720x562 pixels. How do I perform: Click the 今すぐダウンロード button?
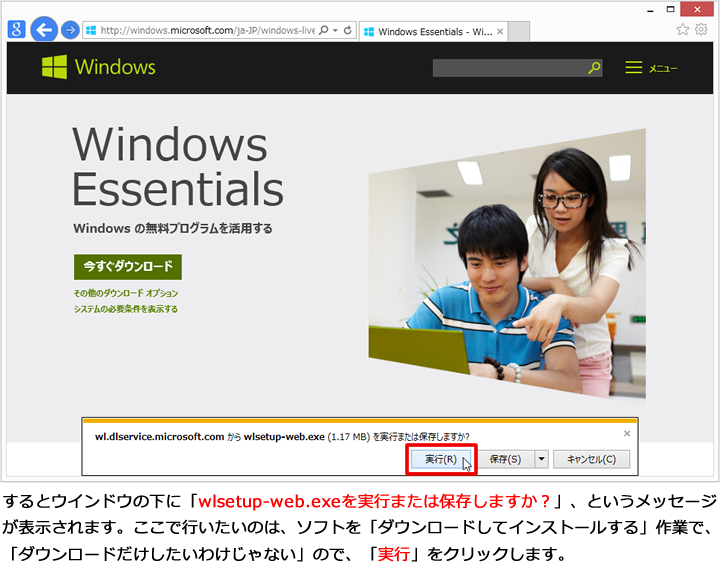pyautogui.click(x=128, y=267)
